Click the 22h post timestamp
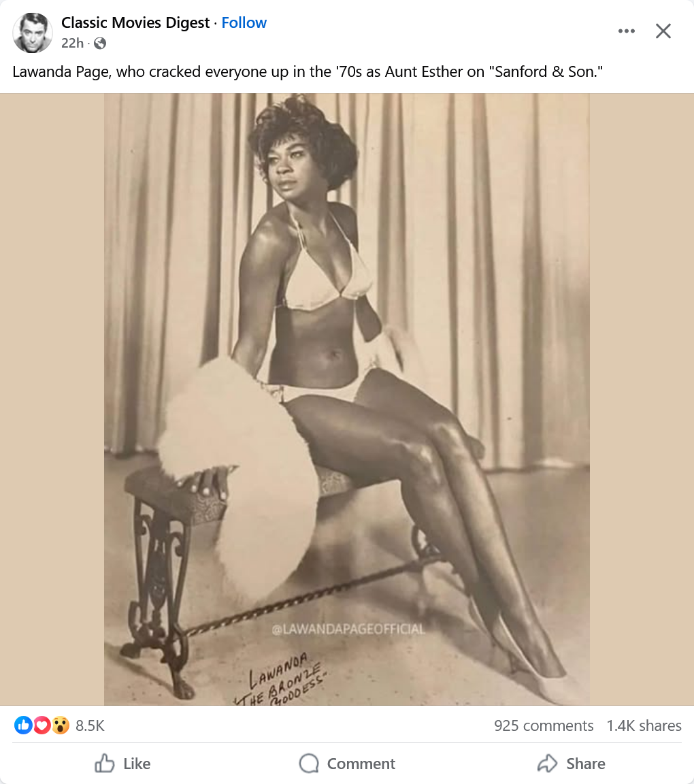694x784 pixels. (73, 44)
